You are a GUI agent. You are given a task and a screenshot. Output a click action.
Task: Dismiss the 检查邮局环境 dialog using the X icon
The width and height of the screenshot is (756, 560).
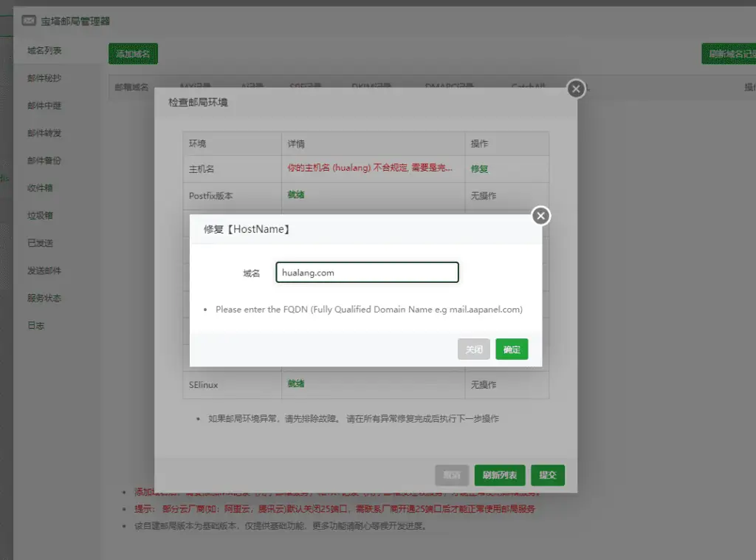pos(576,88)
